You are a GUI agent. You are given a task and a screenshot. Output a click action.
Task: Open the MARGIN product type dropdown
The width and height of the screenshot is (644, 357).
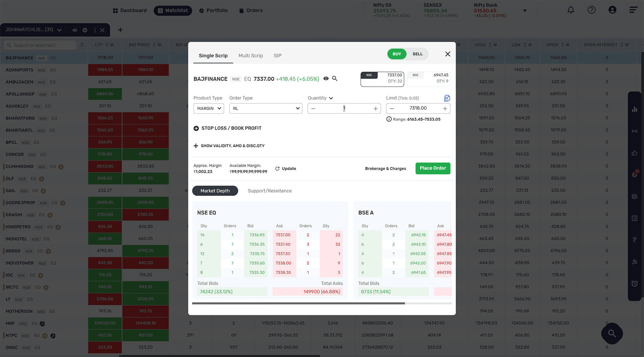tap(209, 109)
